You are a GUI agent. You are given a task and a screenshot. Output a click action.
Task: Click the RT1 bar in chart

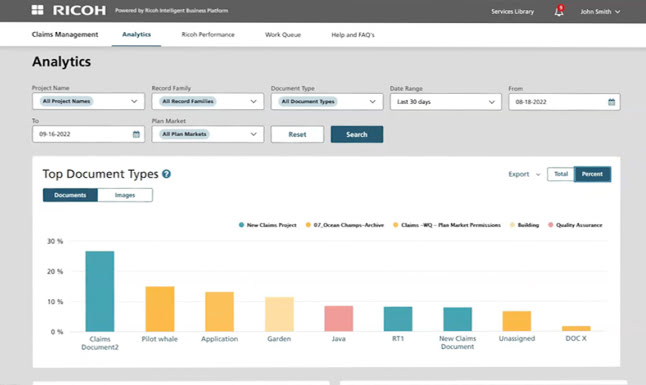tap(398, 319)
